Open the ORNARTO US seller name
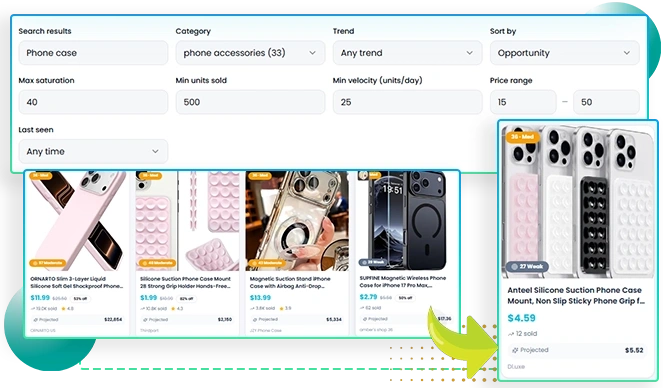The image size is (663, 388). coord(43,331)
